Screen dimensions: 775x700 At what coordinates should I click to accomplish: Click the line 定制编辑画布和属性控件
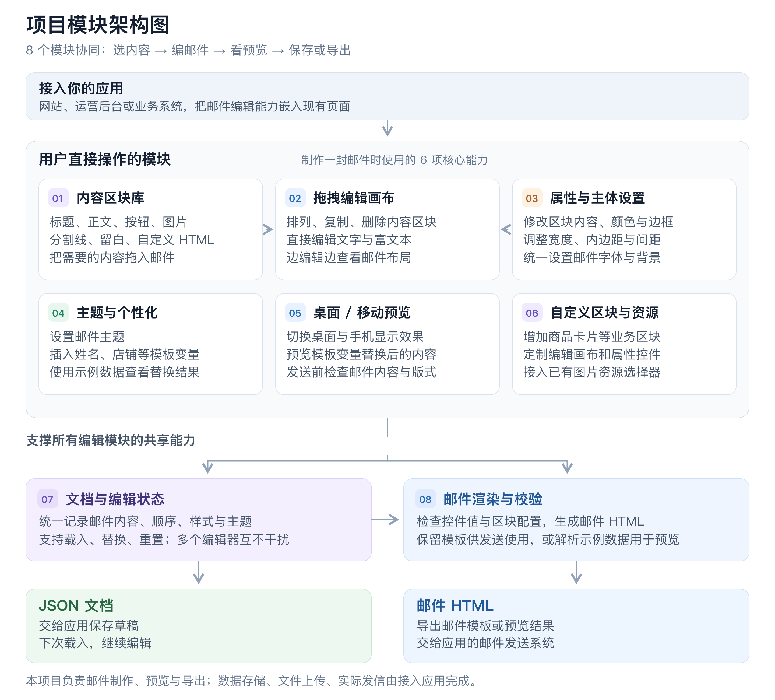[x=592, y=354]
